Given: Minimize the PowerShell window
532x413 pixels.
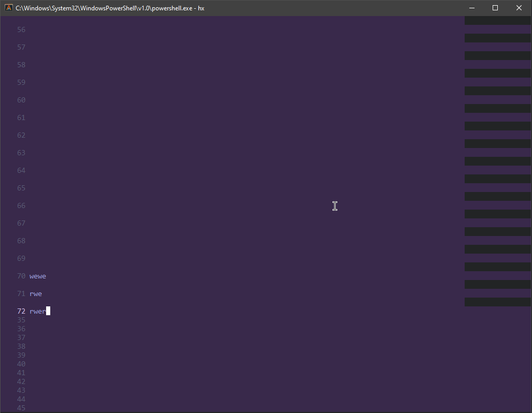Looking at the screenshot, I should click(x=471, y=8).
